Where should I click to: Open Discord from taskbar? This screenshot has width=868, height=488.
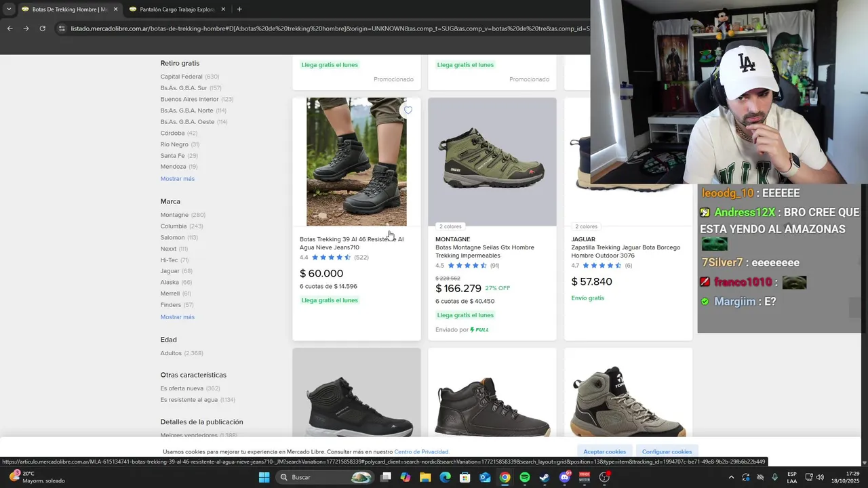(564, 477)
